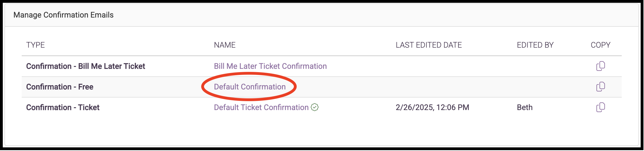Click the Beth editor name cell
Image resolution: width=644 pixels, height=151 pixels.
point(525,108)
